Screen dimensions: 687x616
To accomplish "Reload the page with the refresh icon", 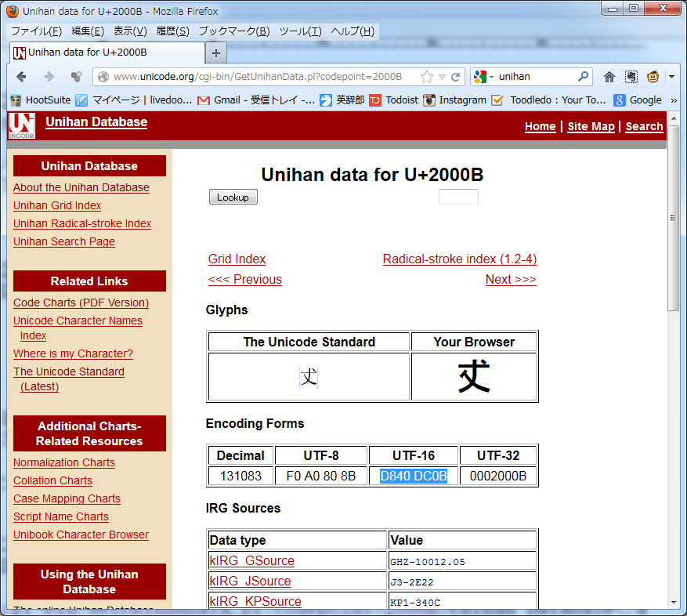I will [456, 77].
